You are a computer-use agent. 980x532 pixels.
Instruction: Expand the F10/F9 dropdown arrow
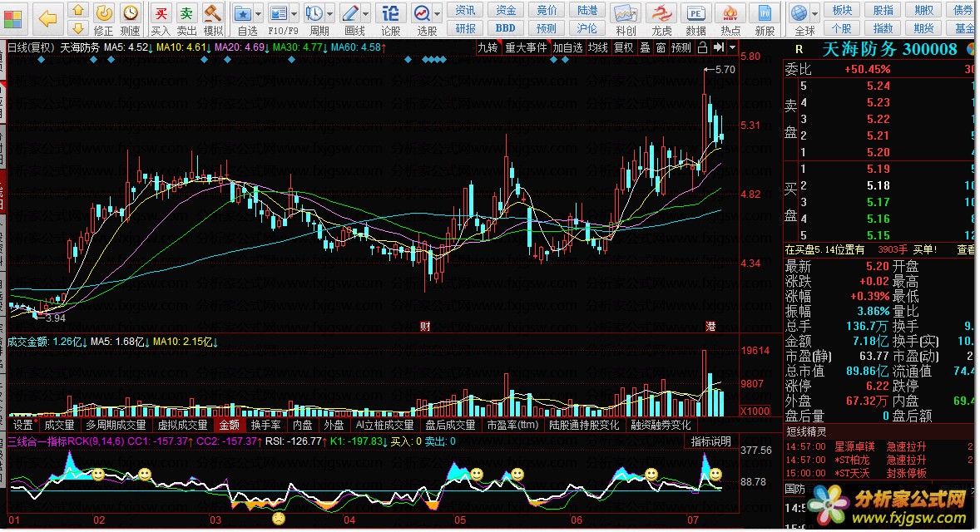pyautogui.click(x=294, y=14)
